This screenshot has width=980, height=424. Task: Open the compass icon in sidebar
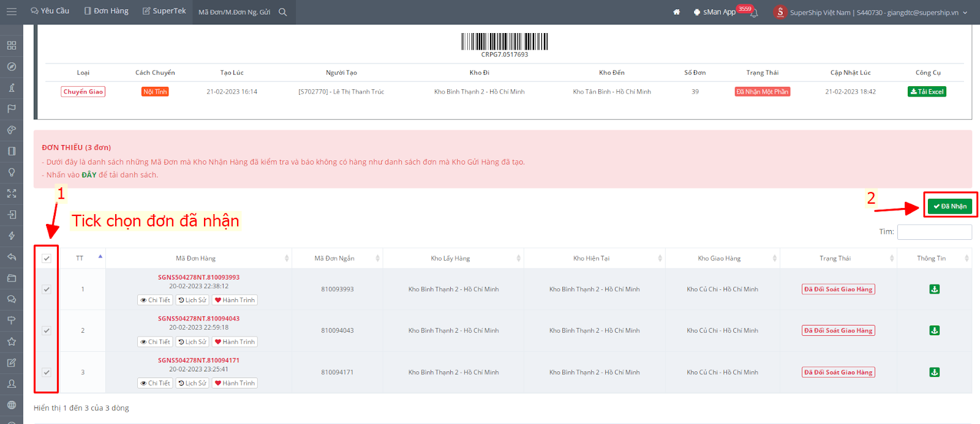tap(12, 67)
